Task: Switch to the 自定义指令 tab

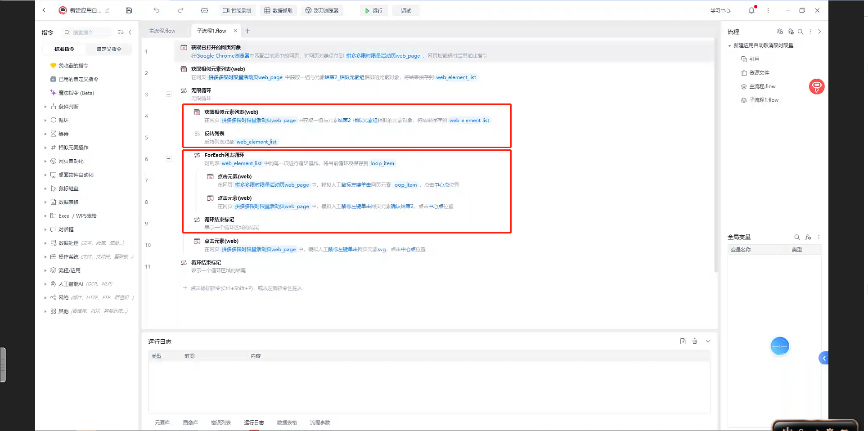Action: pyautogui.click(x=109, y=49)
